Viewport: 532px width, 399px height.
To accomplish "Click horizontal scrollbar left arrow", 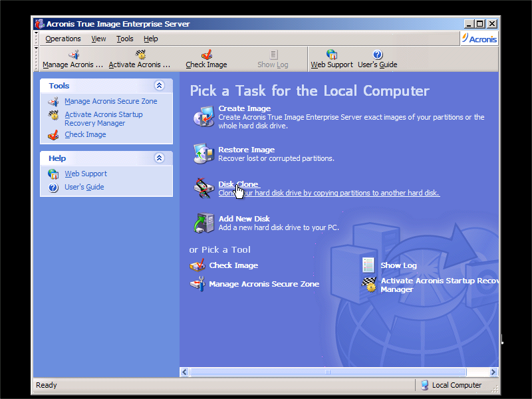I will tap(184, 372).
